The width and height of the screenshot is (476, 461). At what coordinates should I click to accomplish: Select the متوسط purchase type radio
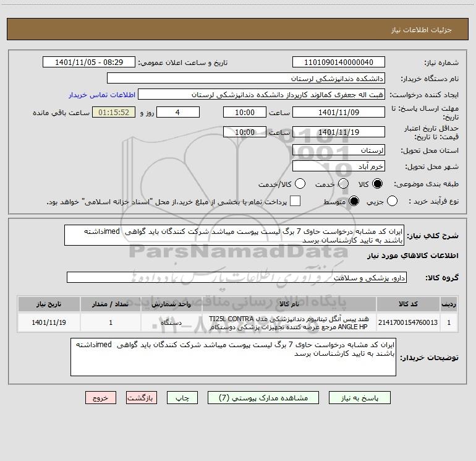pyautogui.click(x=354, y=201)
